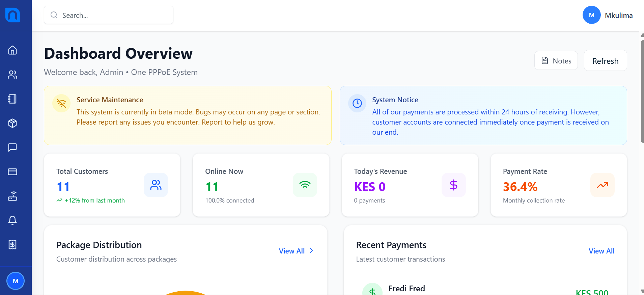Open the Notifications bell sidebar icon
This screenshot has width=644, height=295.
(12, 220)
